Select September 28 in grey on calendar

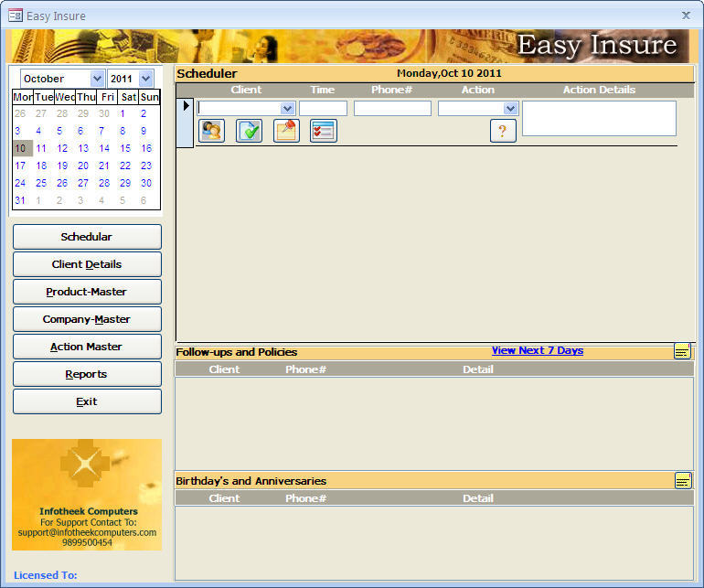[x=62, y=113]
